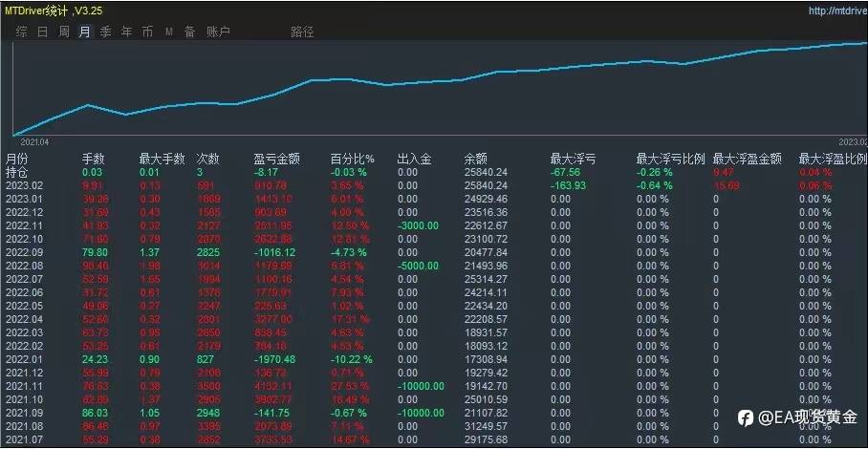
Task: Click the 百分比% column header
Action: pyautogui.click(x=353, y=160)
